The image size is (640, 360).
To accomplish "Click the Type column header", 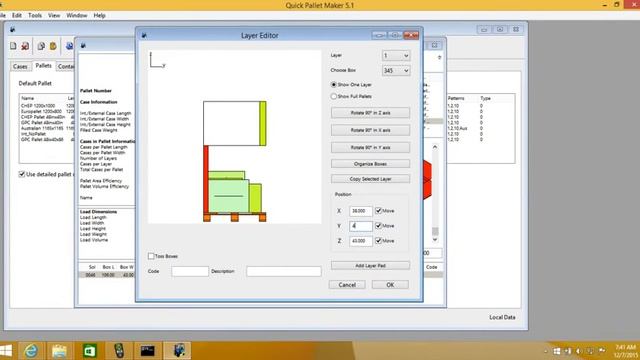I will [x=485, y=98].
